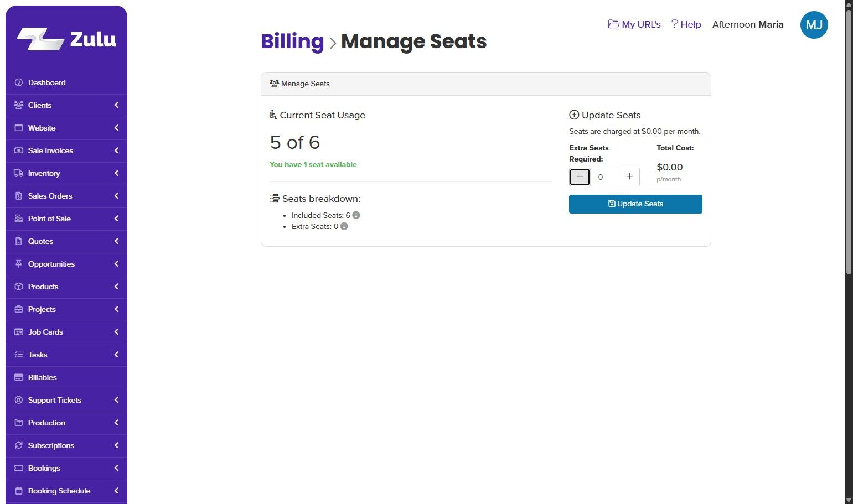Decrease extra seats with minus button
Image resolution: width=853 pixels, height=504 pixels.
580,177
